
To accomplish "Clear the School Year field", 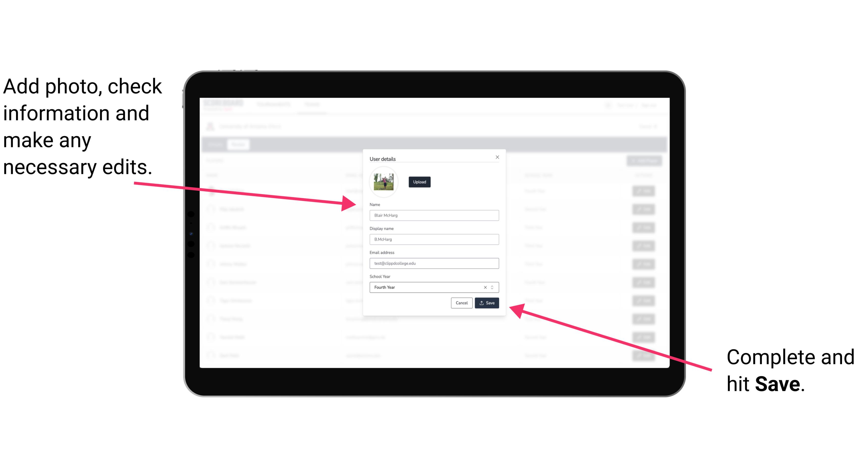I will (485, 287).
